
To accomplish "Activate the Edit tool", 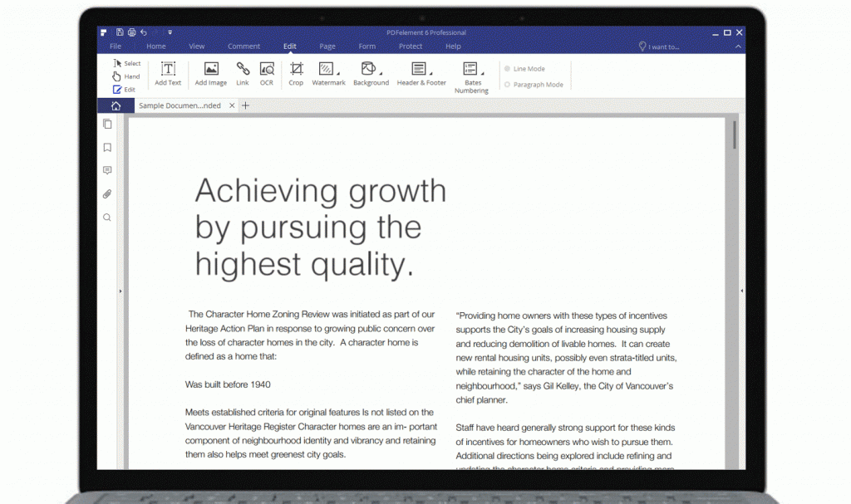I will pos(125,90).
